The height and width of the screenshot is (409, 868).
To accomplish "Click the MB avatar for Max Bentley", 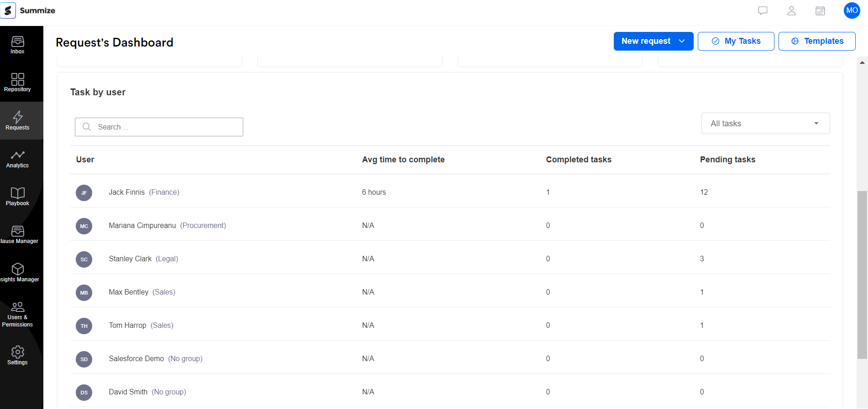I will pos(84,293).
